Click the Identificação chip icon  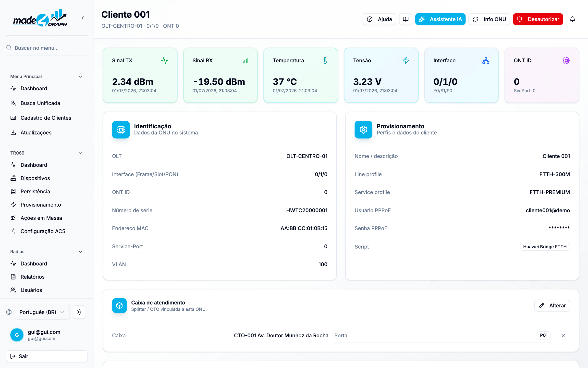point(121,130)
